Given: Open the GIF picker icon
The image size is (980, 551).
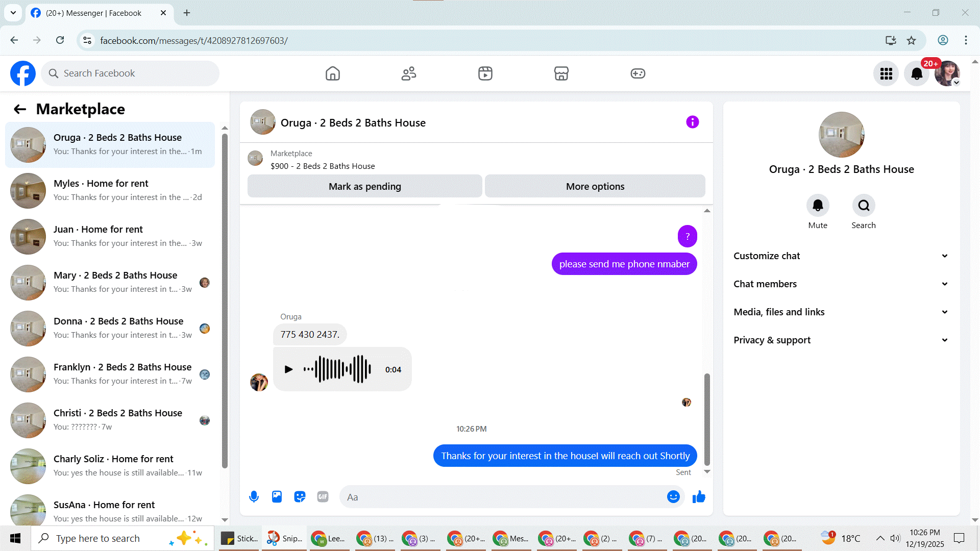Looking at the screenshot, I should pyautogui.click(x=323, y=497).
